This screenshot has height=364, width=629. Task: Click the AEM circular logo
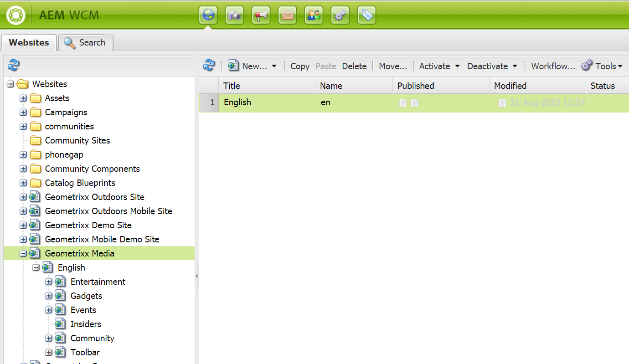16,16
